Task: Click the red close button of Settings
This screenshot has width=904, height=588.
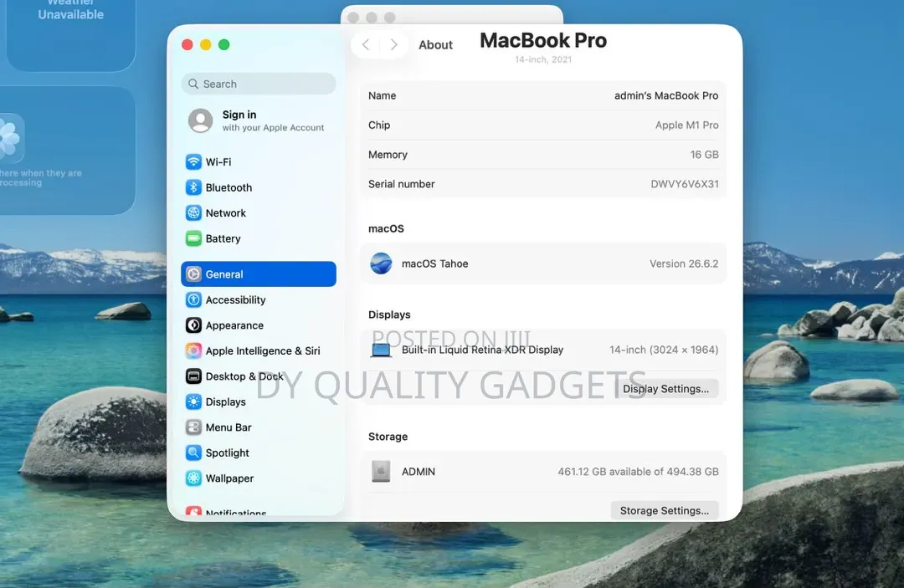Action: pos(187,45)
